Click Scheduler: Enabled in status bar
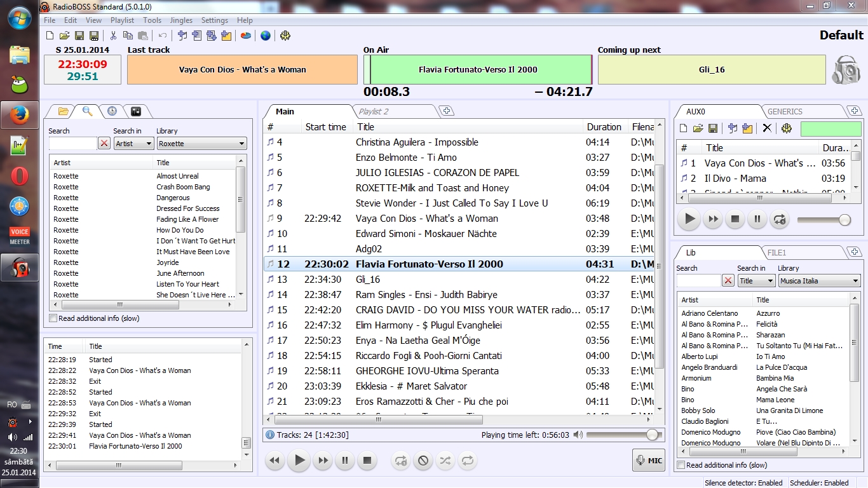Viewport: 868px width, 488px height. click(x=819, y=483)
